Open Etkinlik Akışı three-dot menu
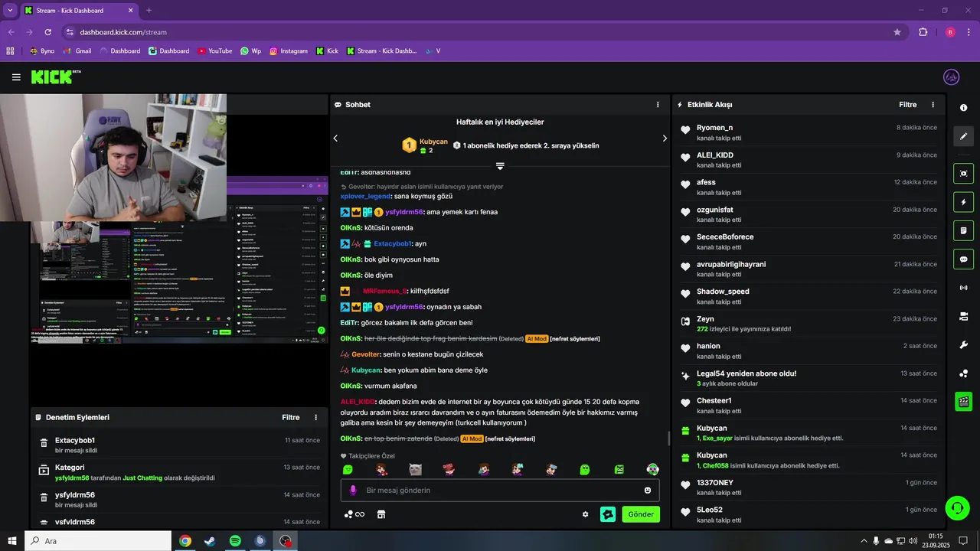Viewport: 980px width, 551px height. (x=933, y=105)
